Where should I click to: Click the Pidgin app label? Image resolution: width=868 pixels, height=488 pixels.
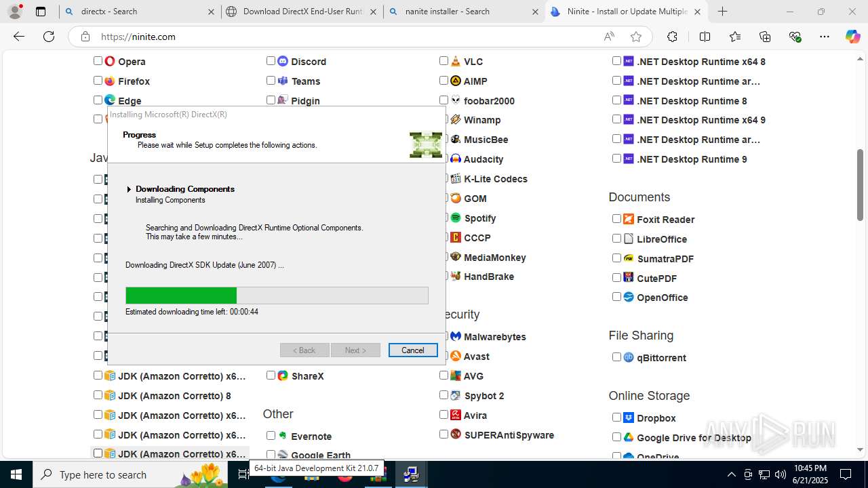305,100
